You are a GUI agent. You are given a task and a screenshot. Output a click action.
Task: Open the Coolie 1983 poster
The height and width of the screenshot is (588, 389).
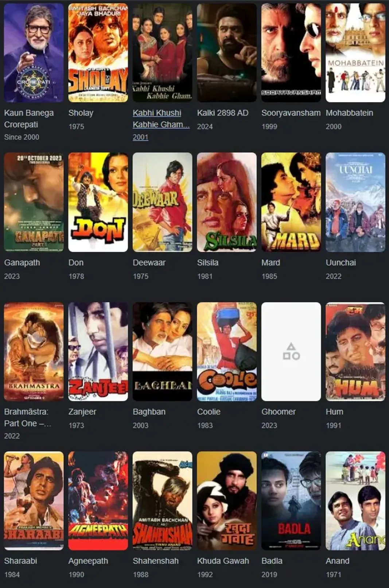point(227,352)
